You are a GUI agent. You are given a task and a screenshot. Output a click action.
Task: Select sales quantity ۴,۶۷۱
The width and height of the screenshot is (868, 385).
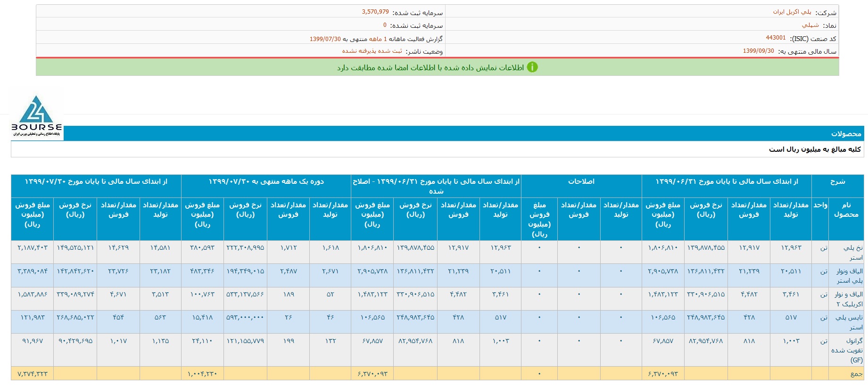click(118, 294)
